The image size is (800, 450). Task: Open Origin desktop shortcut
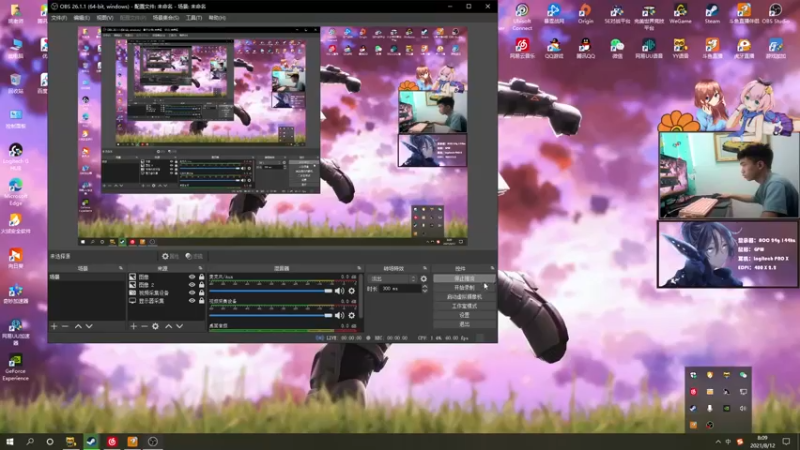coord(585,14)
